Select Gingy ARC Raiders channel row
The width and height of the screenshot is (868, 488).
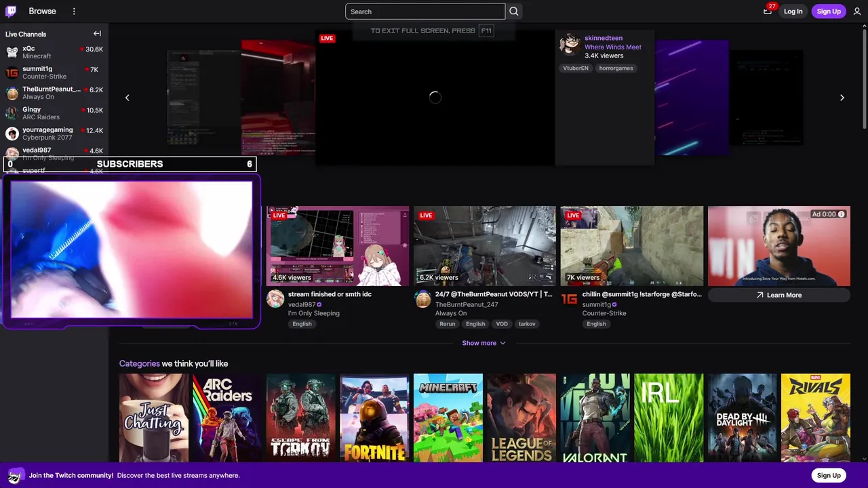click(x=54, y=113)
